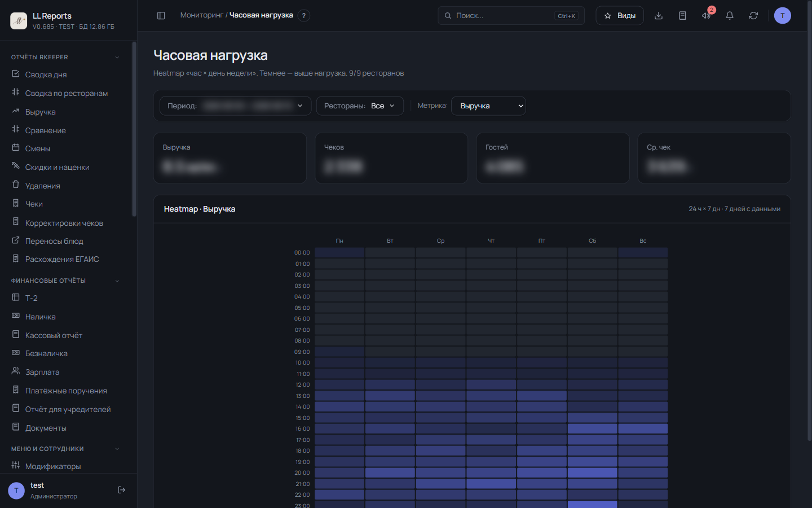Collapse the ОТЧЁТЫ RKEEPER section
Image resolution: width=812 pixels, height=508 pixels.
117,57
